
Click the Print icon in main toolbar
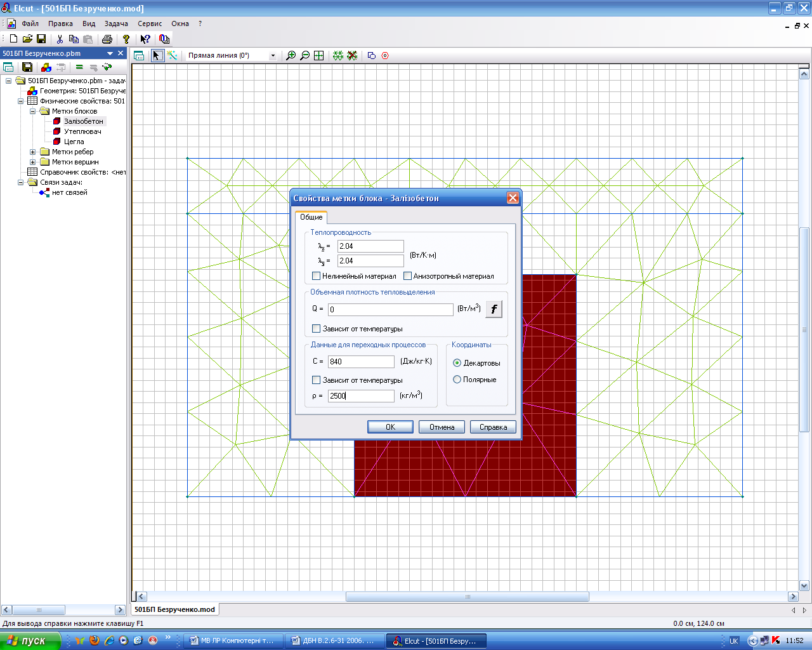(107, 39)
